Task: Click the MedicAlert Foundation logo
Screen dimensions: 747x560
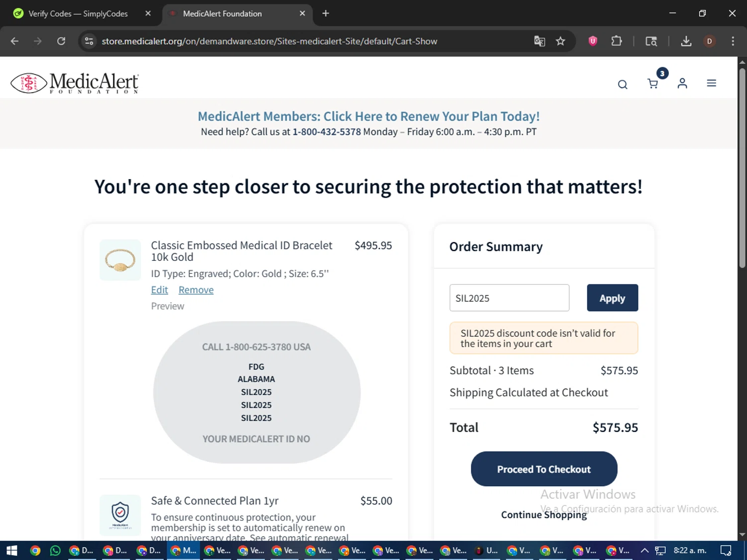Action: 75,83
